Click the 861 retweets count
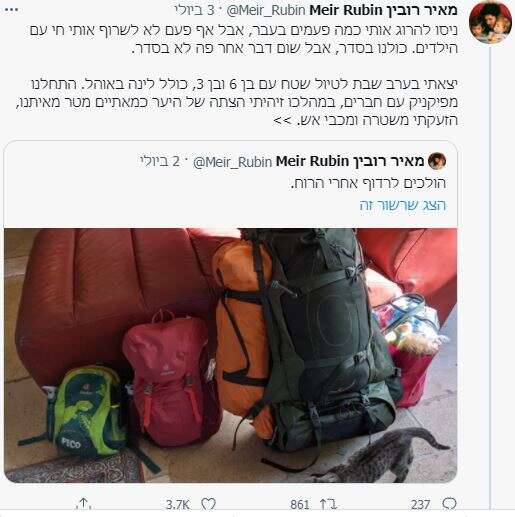Viewport: 515px width, 517px height. coord(299,504)
